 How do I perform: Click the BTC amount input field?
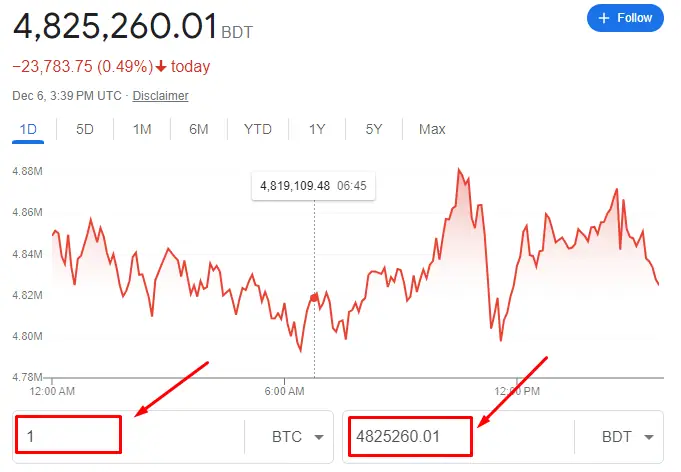68,436
